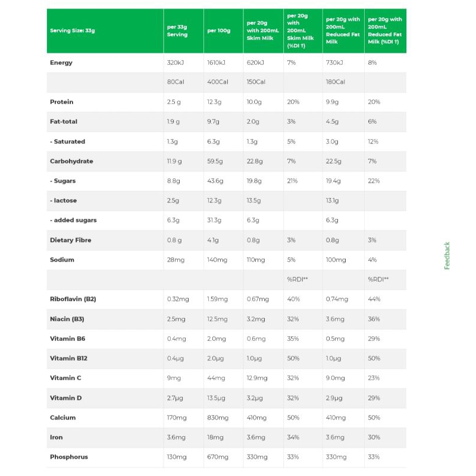Click the '- added sugars' row label
Viewport: 476px width, 476px height.
[73, 220]
